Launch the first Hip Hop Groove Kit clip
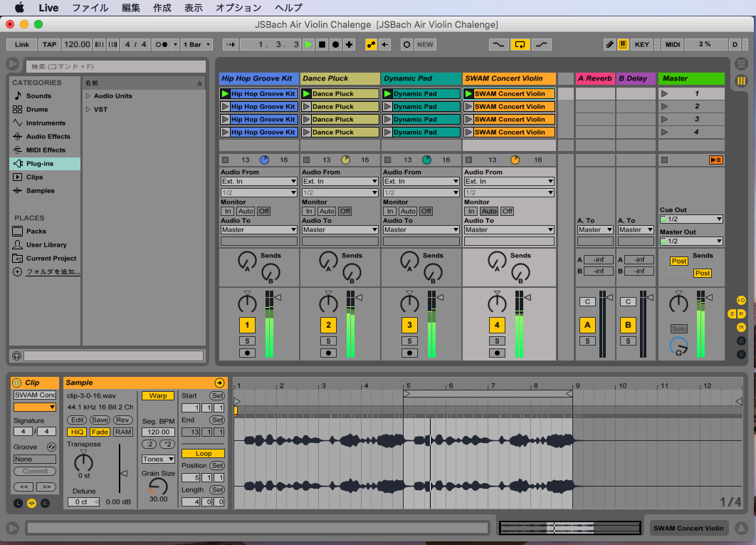Image resolution: width=756 pixels, height=545 pixels. (x=225, y=93)
